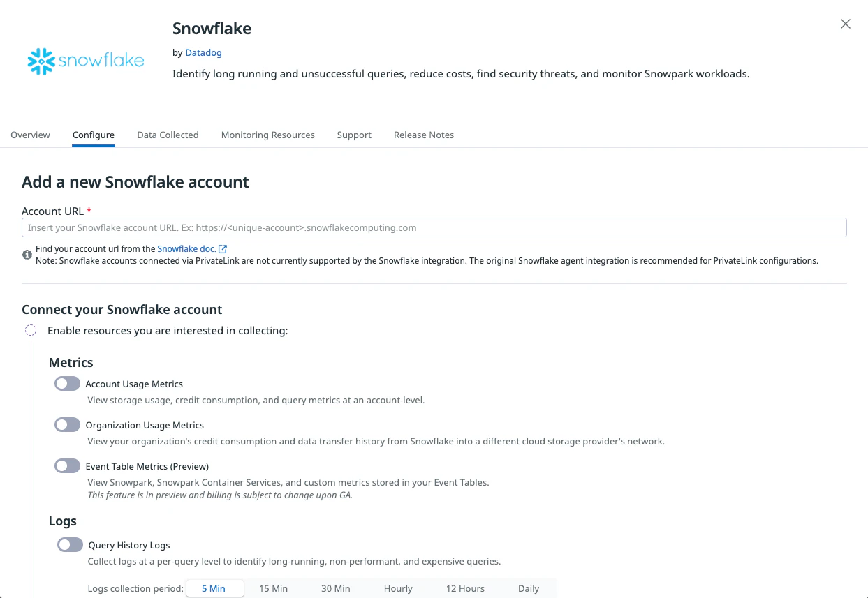Close the Snowflake integration panel
The height and width of the screenshot is (598, 868).
pos(845,24)
